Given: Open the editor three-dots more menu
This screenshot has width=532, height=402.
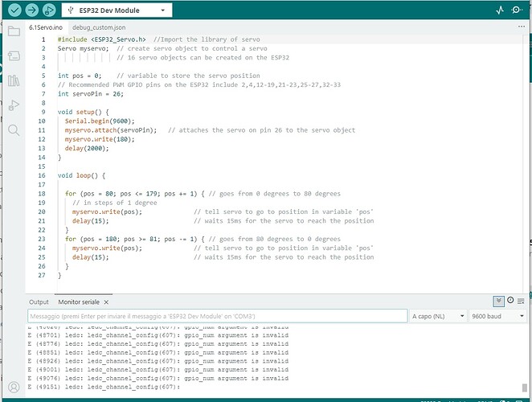Looking at the screenshot, I should coord(522,27).
